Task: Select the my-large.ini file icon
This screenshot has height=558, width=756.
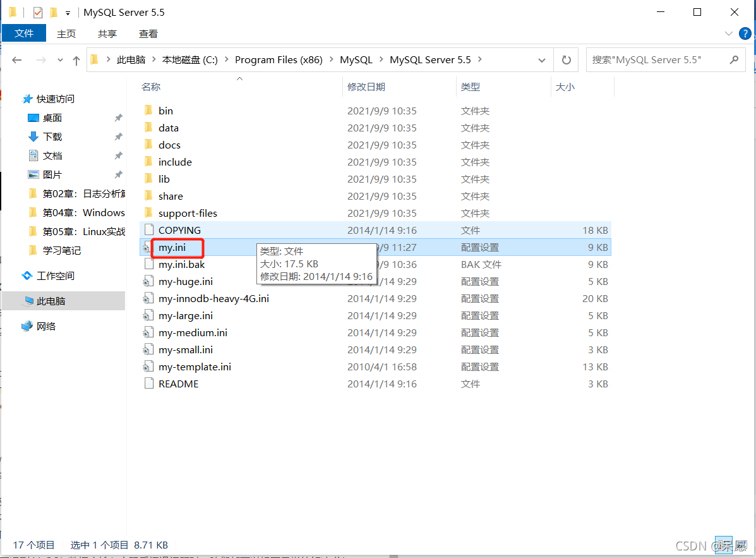Action: (148, 315)
